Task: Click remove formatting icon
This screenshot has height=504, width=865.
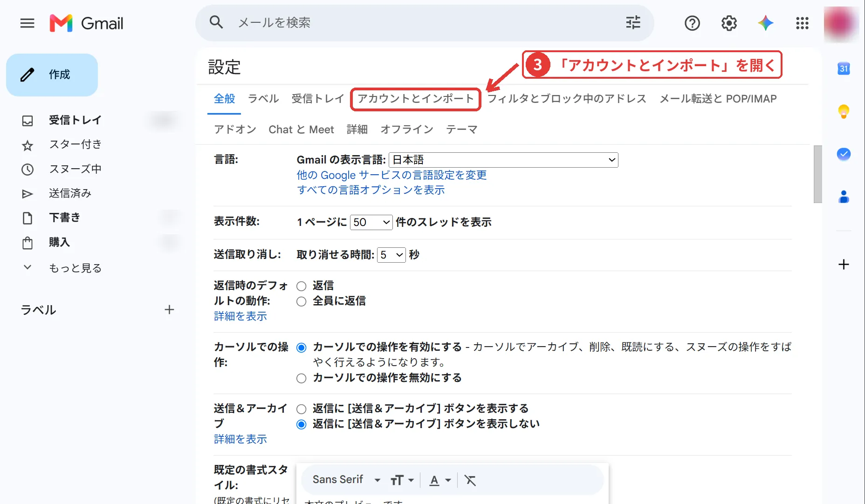Action: pyautogui.click(x=470, y=480)
